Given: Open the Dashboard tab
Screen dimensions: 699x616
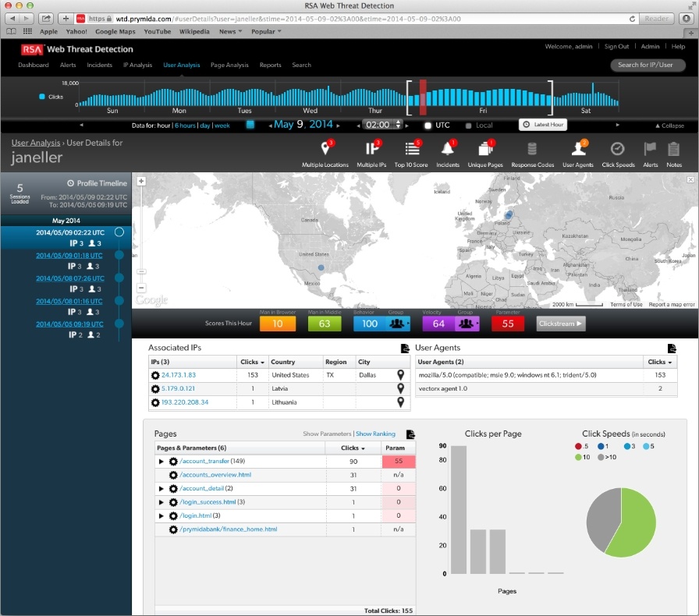Looking at the screenshot, I should (34, 65).
